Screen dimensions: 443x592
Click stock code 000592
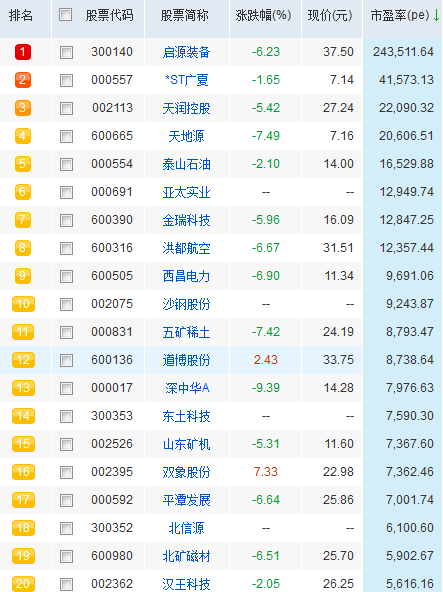click(x=112, y=500)
